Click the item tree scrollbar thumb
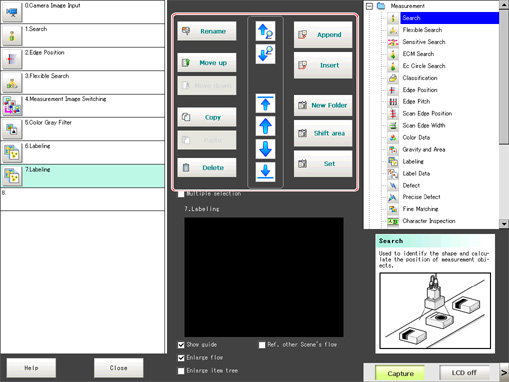The image size is (509, 382). tap(504, 77)
